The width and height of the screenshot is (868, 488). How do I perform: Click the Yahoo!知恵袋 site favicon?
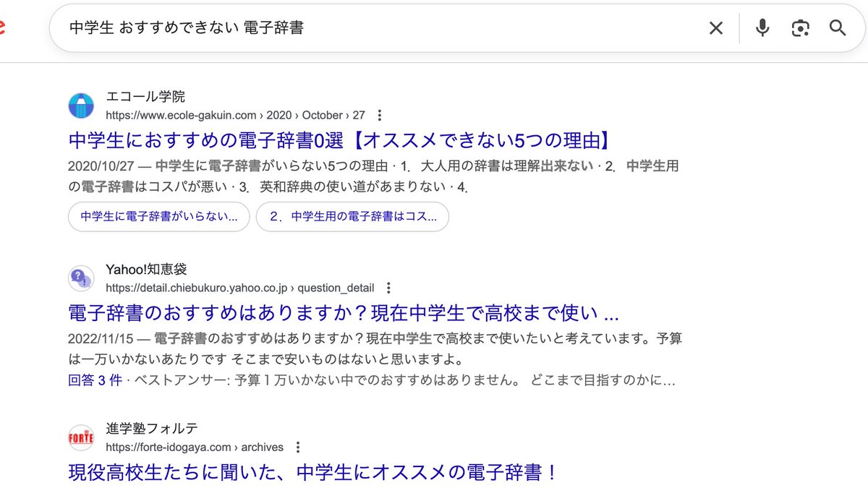coord(81,278)
